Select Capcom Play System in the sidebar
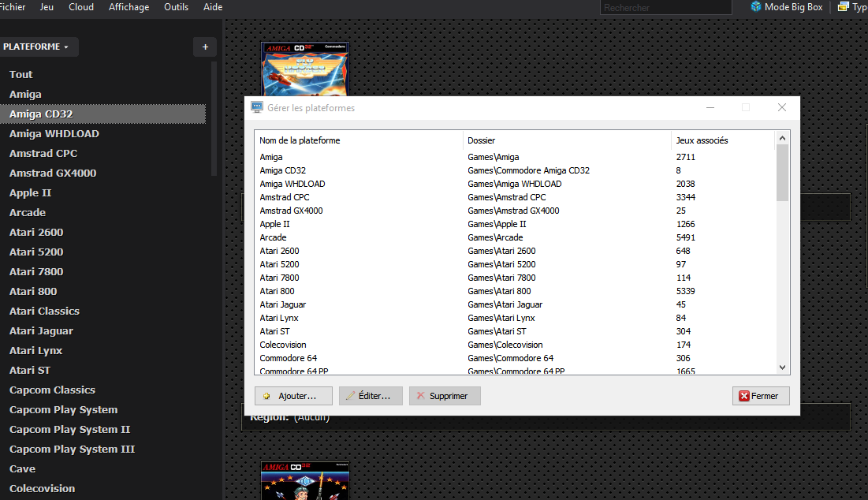Viewport: 868px width, 500px height. 63,410
